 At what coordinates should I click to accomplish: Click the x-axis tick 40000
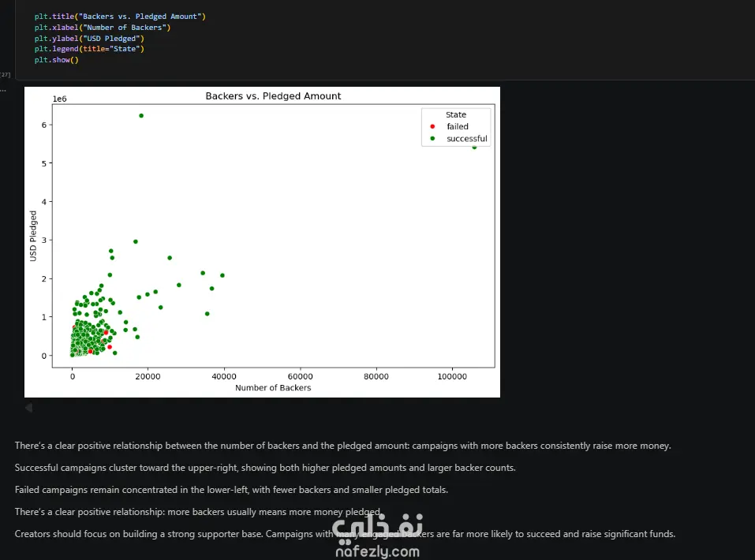coord(224,376)
